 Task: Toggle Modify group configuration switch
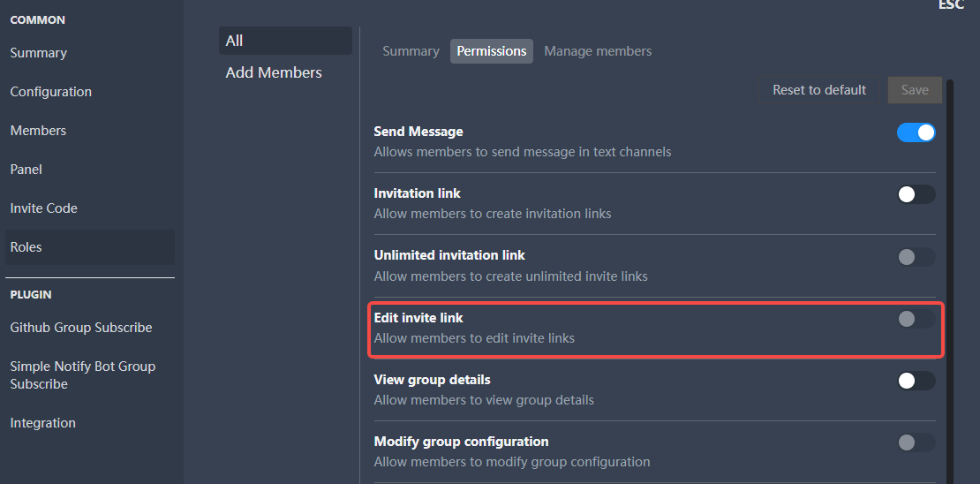pyautogui.click(x=916, y=442)
